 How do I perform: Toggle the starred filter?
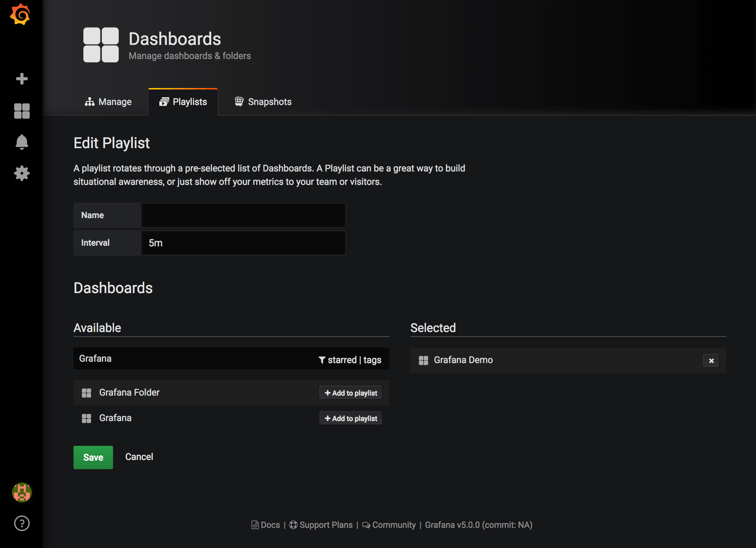click(x=342, y=360)
